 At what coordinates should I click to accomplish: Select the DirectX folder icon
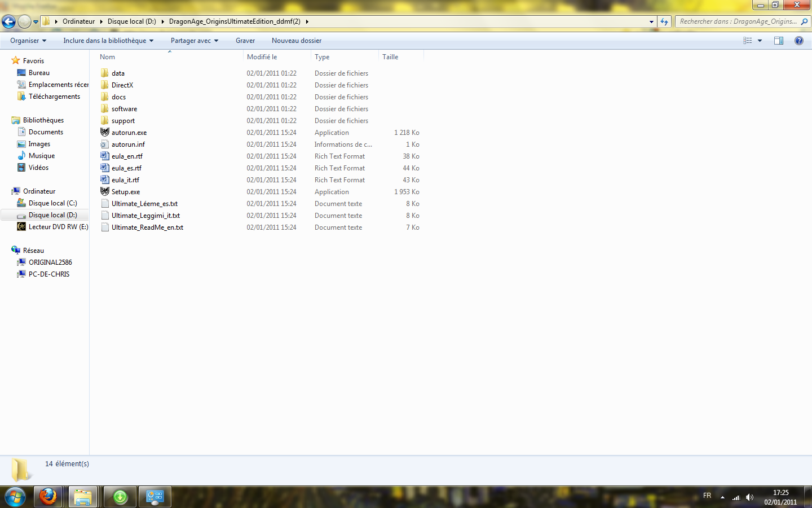pos(104,85)
